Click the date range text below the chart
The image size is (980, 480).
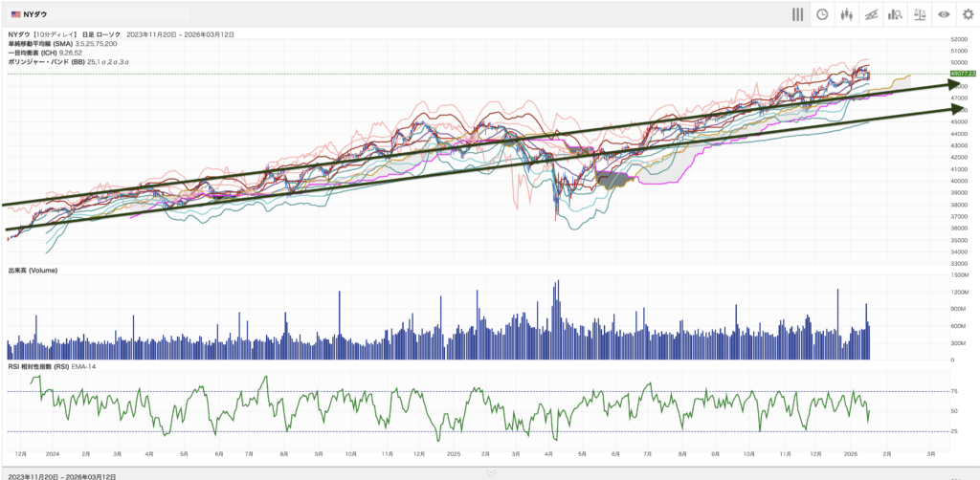(61, 475)
